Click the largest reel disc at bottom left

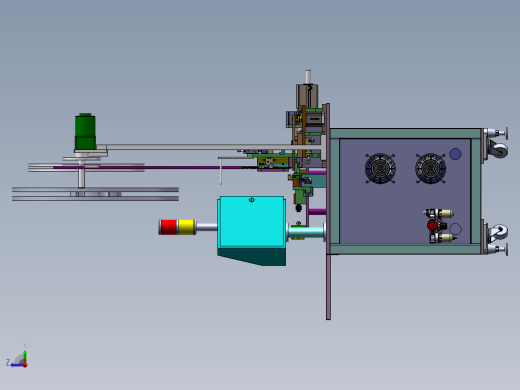click(x=95, y=194)
